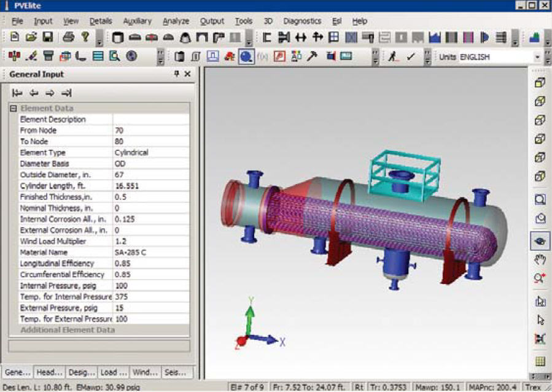Switch to the Desig... tab
This screenshot has height=392, width=552.
[82, 372]
